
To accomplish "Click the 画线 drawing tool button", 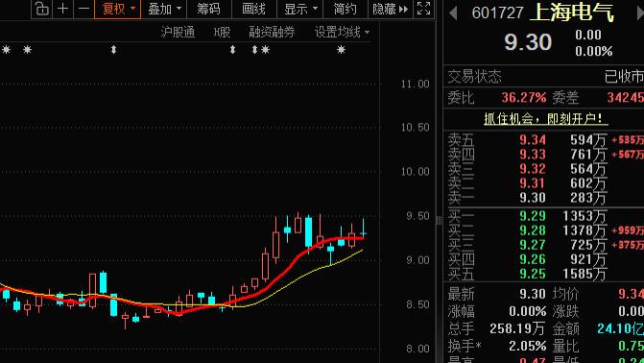I will (x=253, y=9).
